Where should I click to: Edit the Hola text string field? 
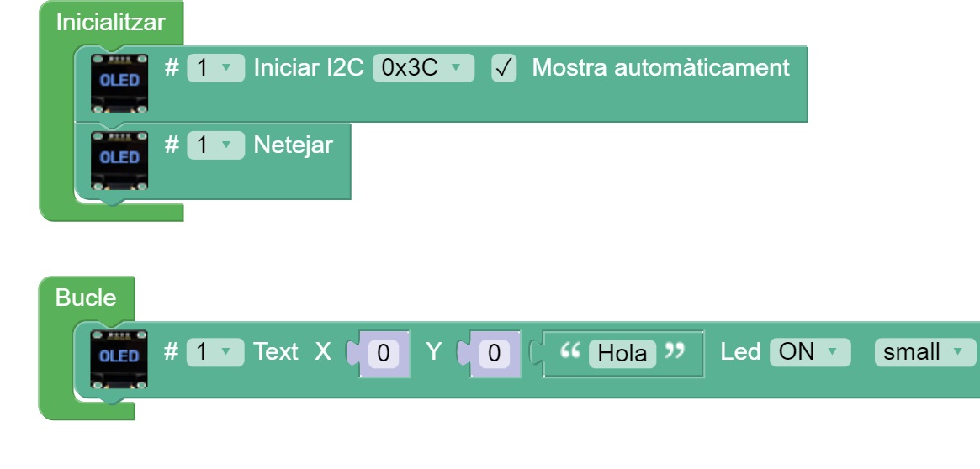[x=622, y=354]
